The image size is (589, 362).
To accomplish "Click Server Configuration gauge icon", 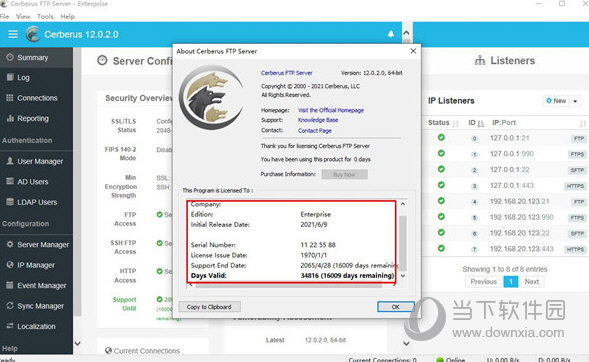I will point(102,60).
